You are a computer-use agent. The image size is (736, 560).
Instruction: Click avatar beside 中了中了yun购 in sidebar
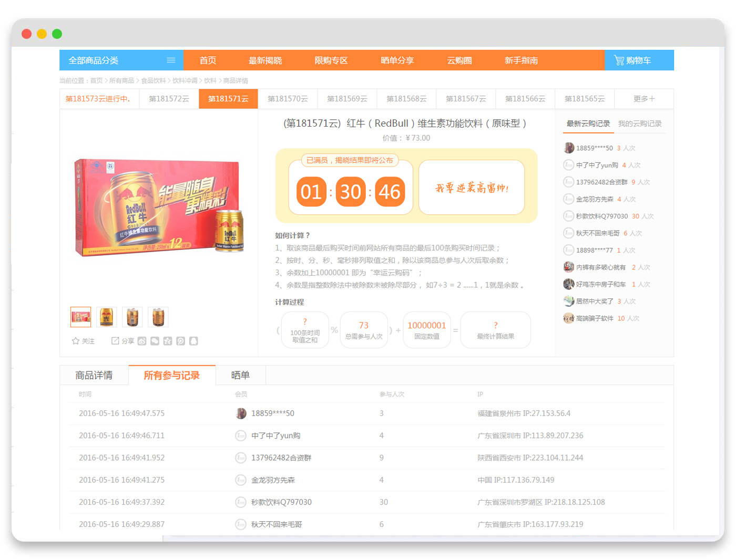point(568,165)
